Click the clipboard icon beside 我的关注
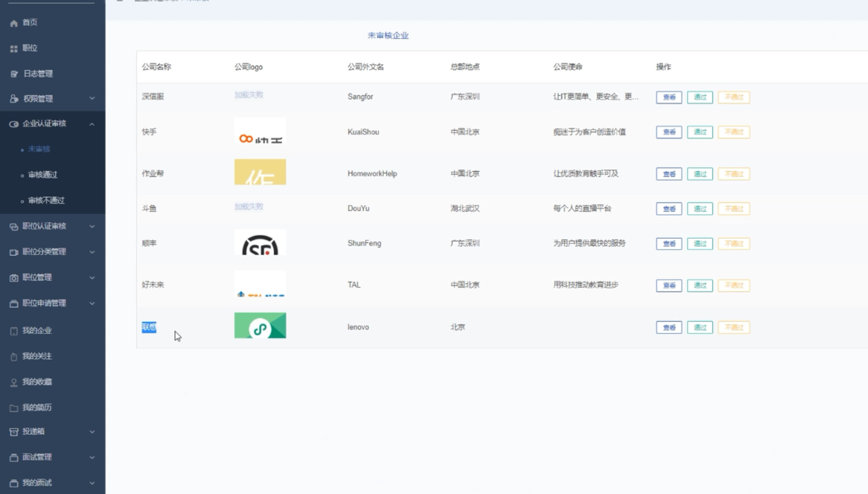The width and height of the screenshot is (868, 494). pyautogui.click(x=14, y=357)
